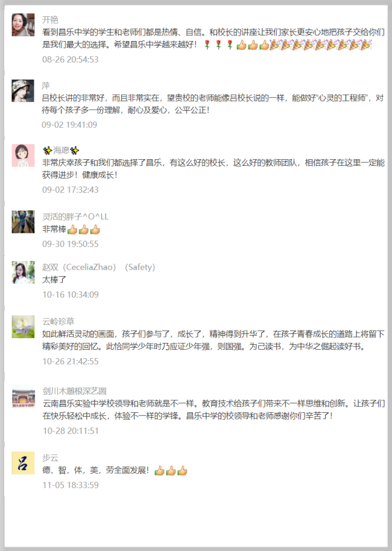Click the username 步云
Viewport: 392px width, 551px height.
[50, 458]
